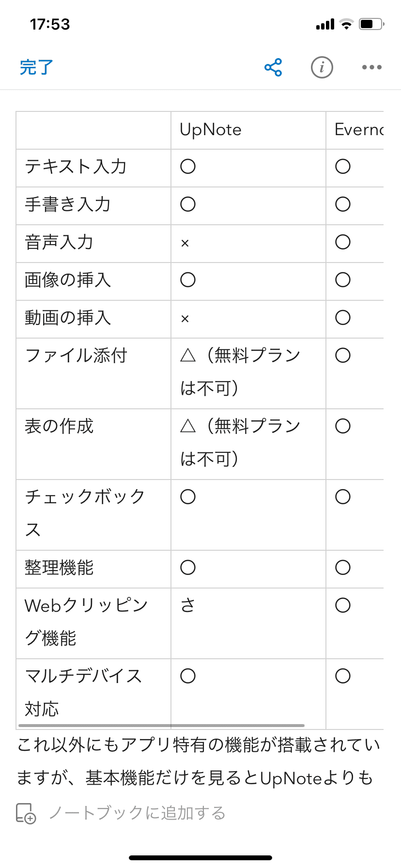Tap the share icon in top bar
The width and height of the screenshot is (401, 868).
(273, 67)
